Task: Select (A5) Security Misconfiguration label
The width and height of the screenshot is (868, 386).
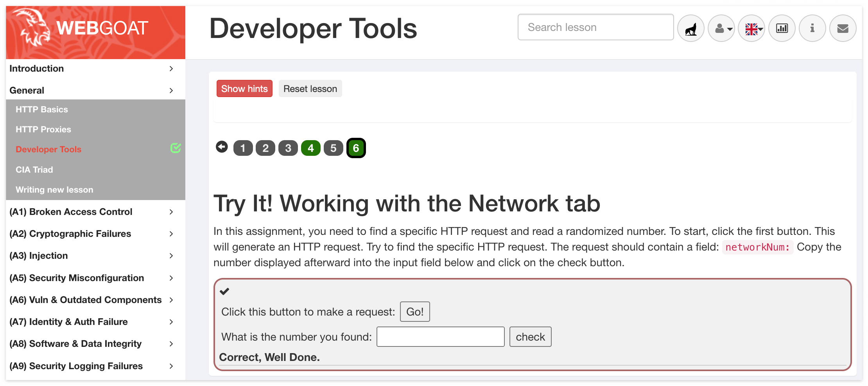Action: tap(77, 278)
